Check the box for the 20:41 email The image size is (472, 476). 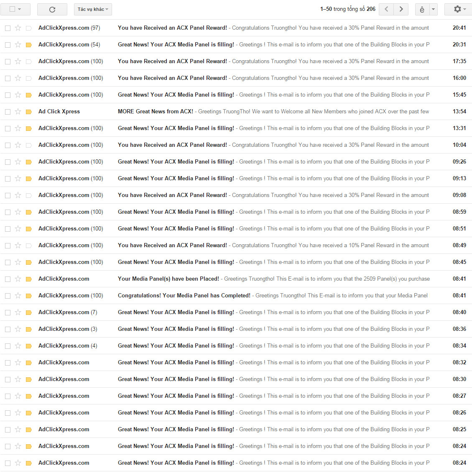[x=8, y=28]
